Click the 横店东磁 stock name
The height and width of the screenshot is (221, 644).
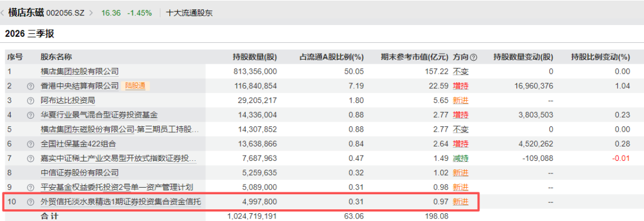pyautogui.click(x=26, y=13)
